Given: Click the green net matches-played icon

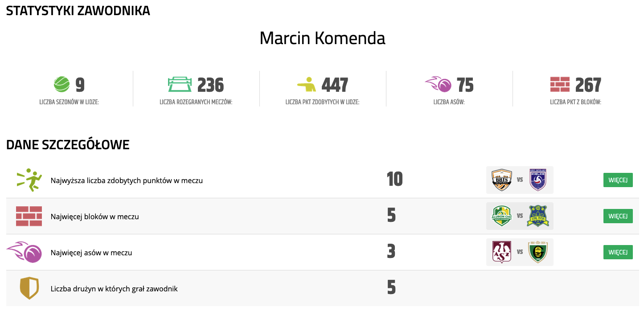Looking at the screenshot, I should click(x=180, y=84).
